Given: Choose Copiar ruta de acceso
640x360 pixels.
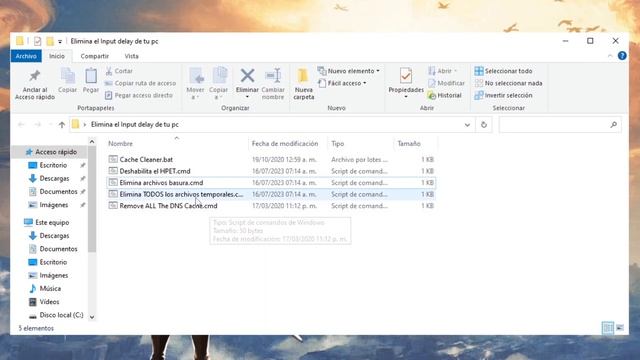Looking at the screenshot, I should [140, 83].
